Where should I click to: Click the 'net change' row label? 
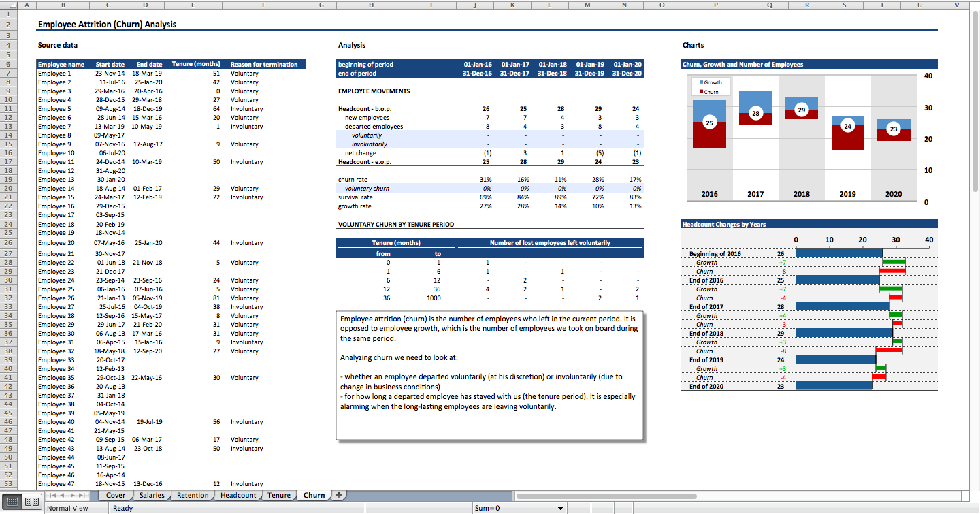(x=361, y=152)
